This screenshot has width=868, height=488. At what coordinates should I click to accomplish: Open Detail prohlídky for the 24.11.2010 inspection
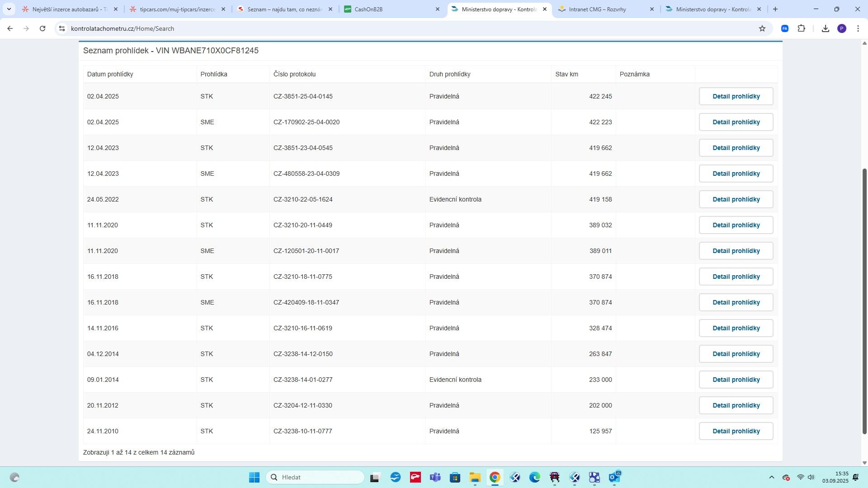click(x=736, y=431)
